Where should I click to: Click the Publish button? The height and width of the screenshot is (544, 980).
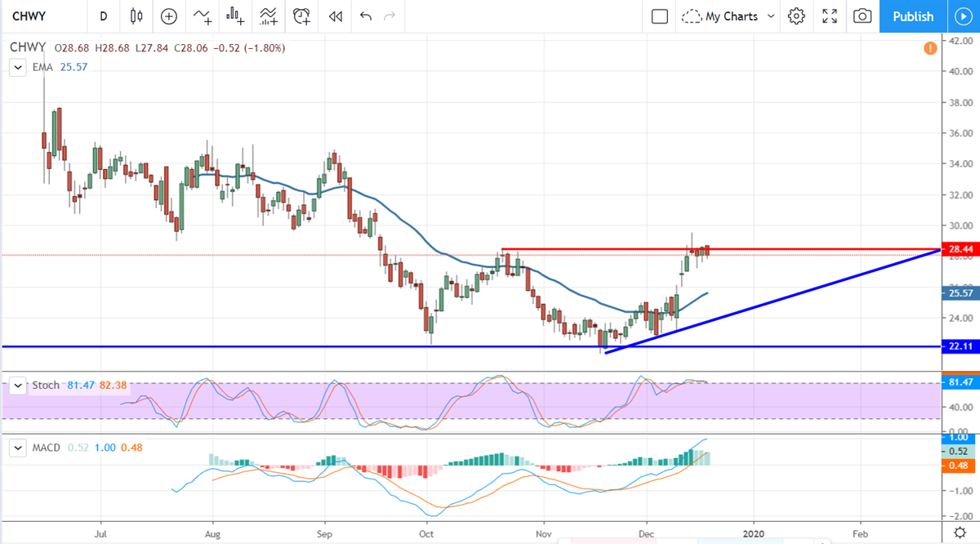point(913,16)
